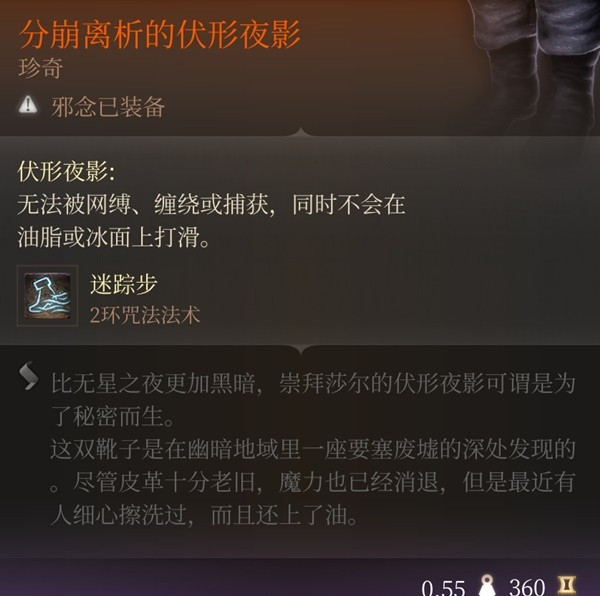Click the 伏形夜影: passive heading
This screenshot has height=596, width=600.
pyautogui.click(x=66, y=172)
